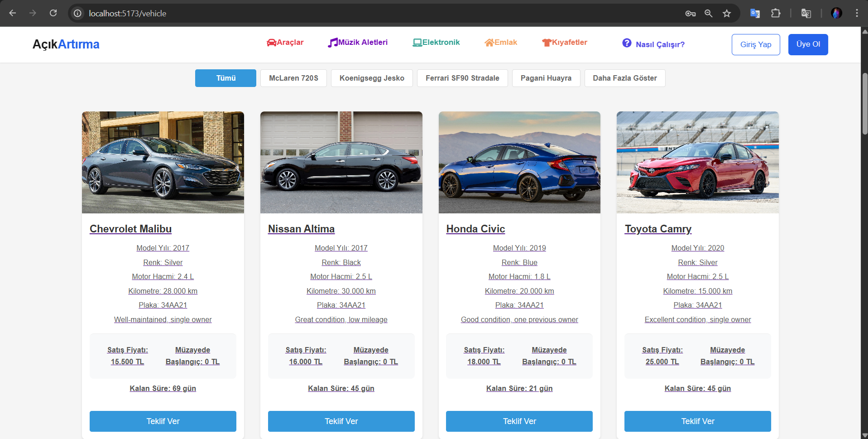The image size is (868, 439).
Task: Filter by Koenigsegg Jesko
Action: [x=372, y=78]
